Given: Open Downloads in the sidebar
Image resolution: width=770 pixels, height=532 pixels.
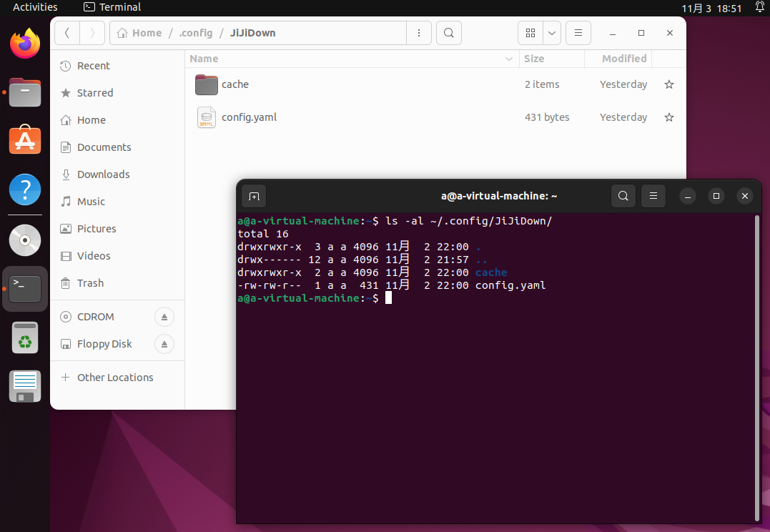Looking at the screenshot, I should point(117,174).
